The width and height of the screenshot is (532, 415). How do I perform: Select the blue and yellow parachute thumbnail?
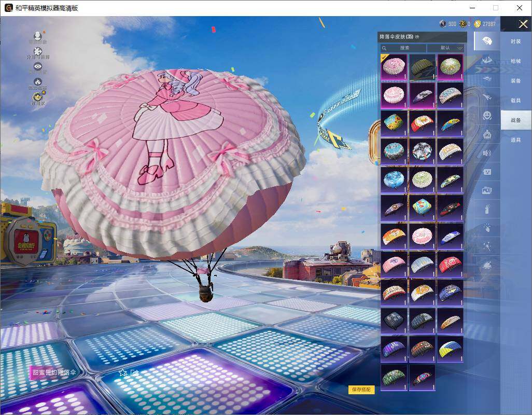coord(450,348)
